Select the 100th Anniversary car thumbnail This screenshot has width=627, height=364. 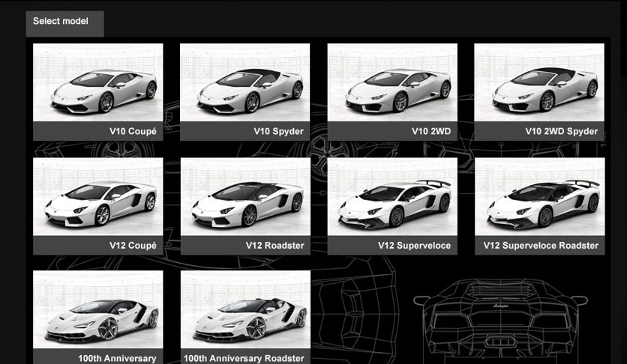point(98,309)
